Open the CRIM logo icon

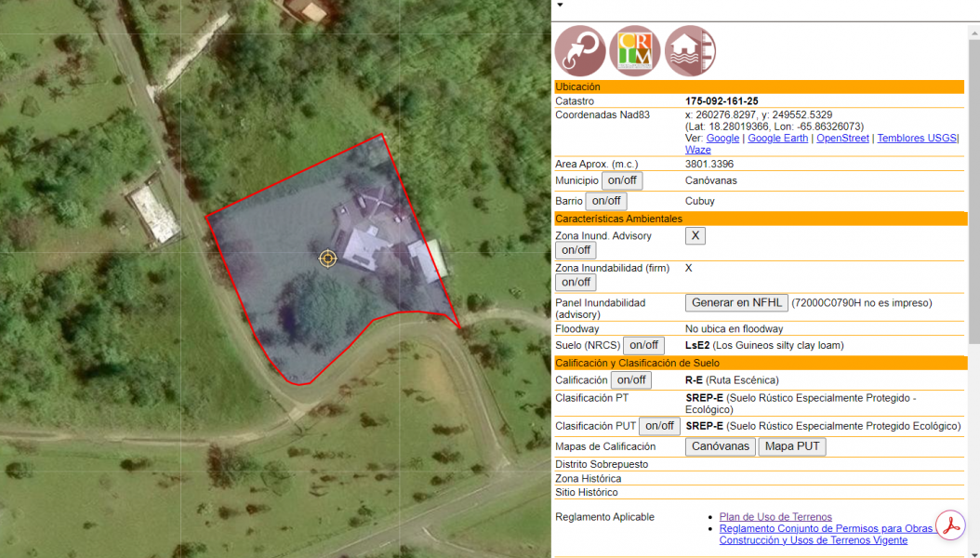[x=635, y=50]
